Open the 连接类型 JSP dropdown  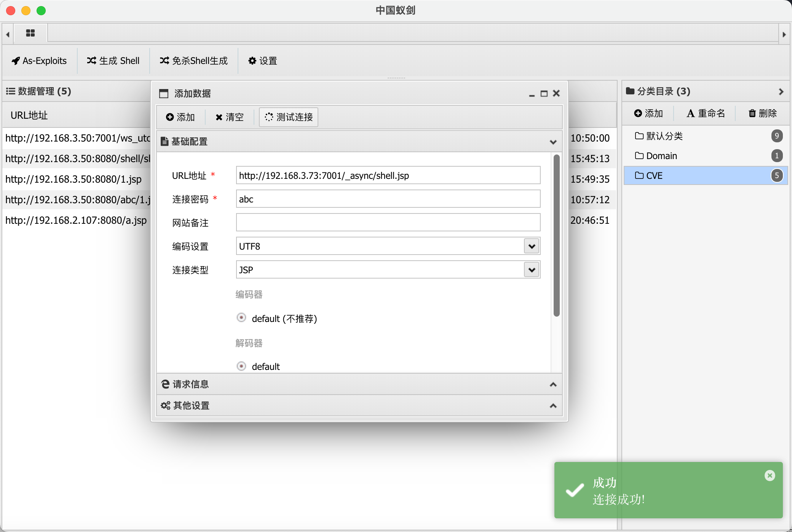(x=532, y=270)
